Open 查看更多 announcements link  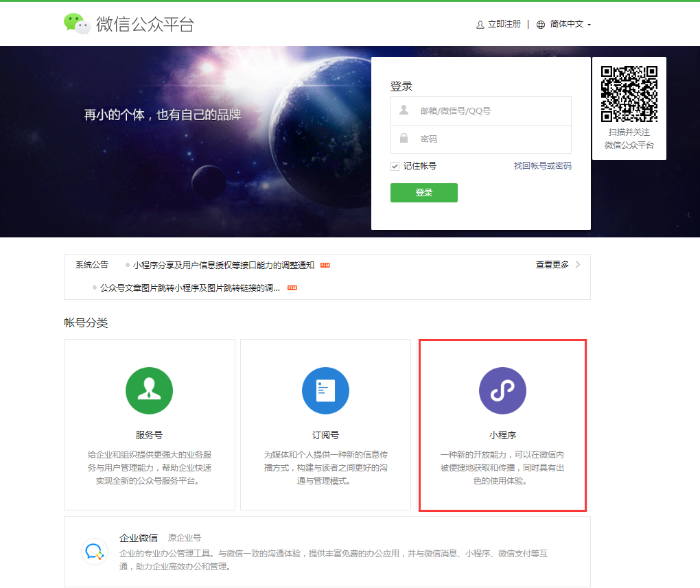(x=552, y=265)
